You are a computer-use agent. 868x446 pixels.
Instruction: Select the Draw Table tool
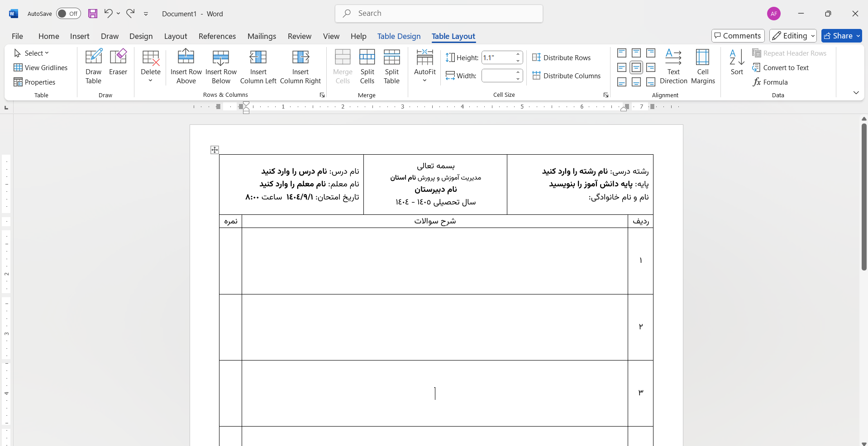(93, 66)
